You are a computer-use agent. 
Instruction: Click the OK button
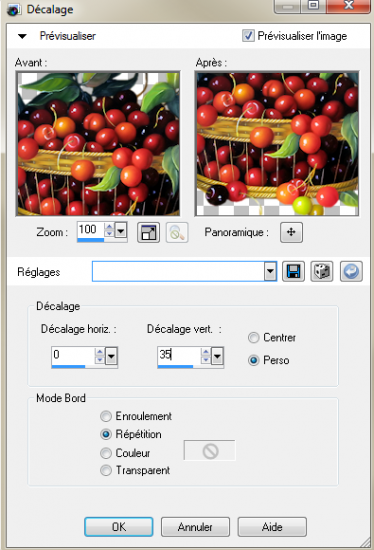point(119,527)
